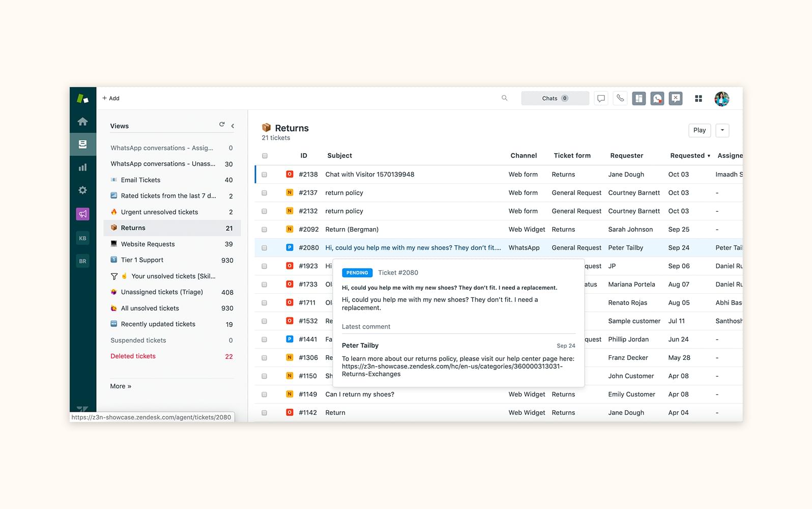Check the box for ticket #2137
This screenshot has height=509, width=812.
(x=265, y=193)
